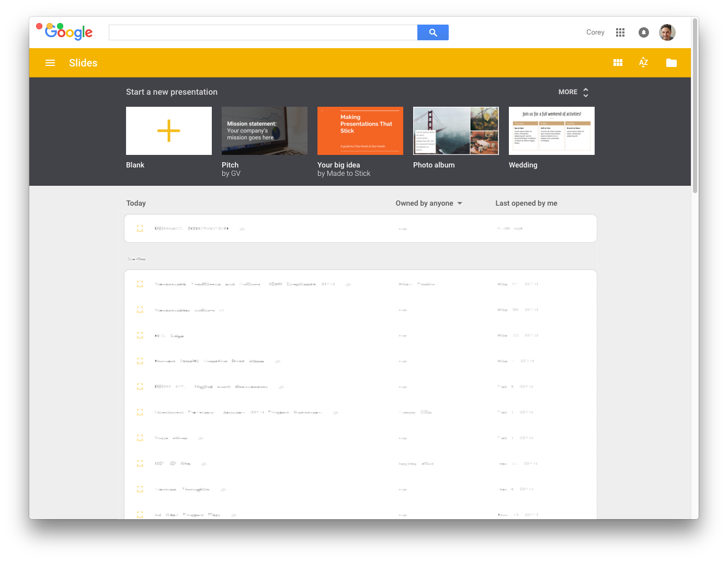Screen dimensions: 728x561
Task: Open the AZ sort options
Action: tap(643, 63)
